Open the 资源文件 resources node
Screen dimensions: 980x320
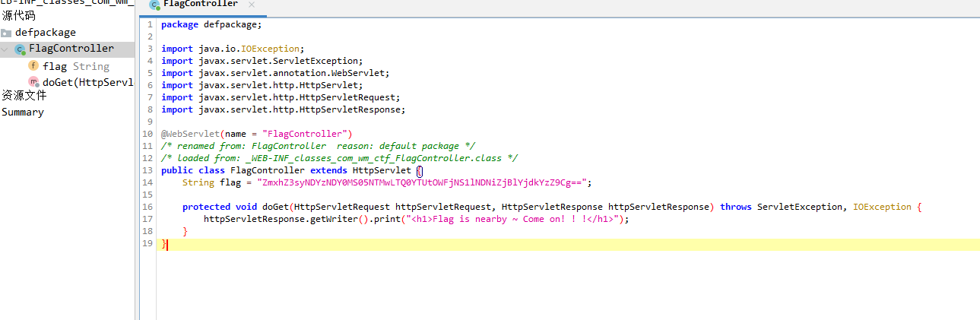24,96
